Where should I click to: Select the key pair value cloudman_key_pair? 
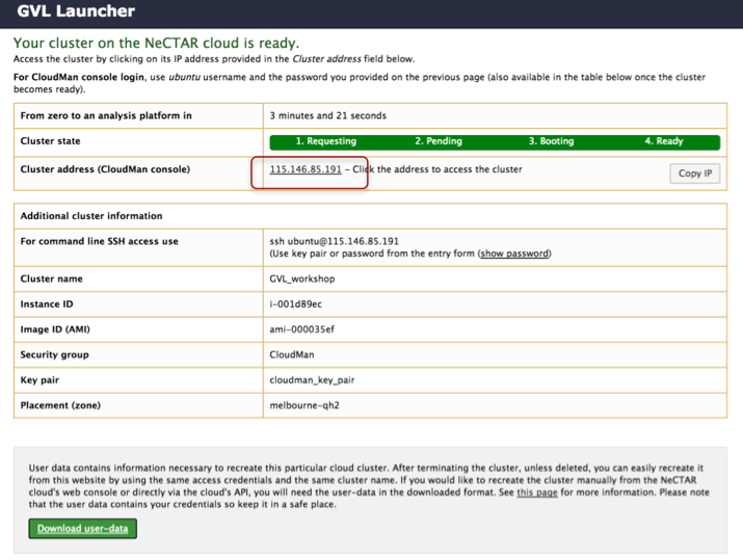[x=312, y=380]
